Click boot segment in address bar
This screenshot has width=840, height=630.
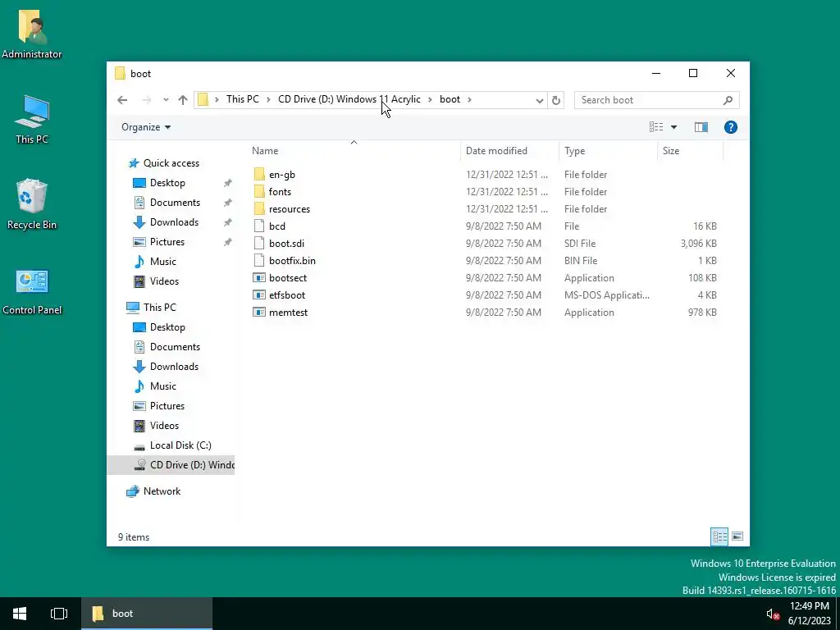(x=450, y=99)
